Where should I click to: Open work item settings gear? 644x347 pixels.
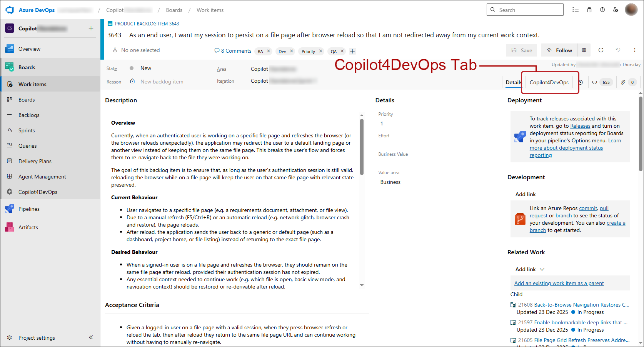click(x=584, y=50)
